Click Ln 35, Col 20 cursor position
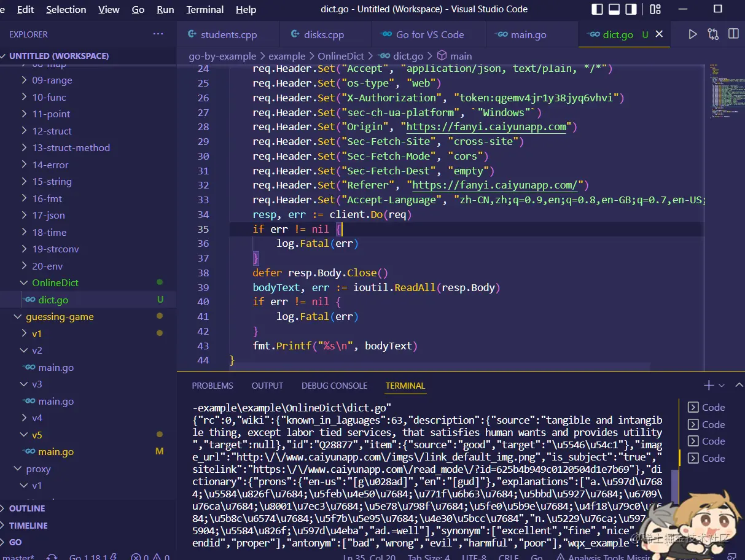This screenshot has height=560, width=745. click(x=369, y=557)
